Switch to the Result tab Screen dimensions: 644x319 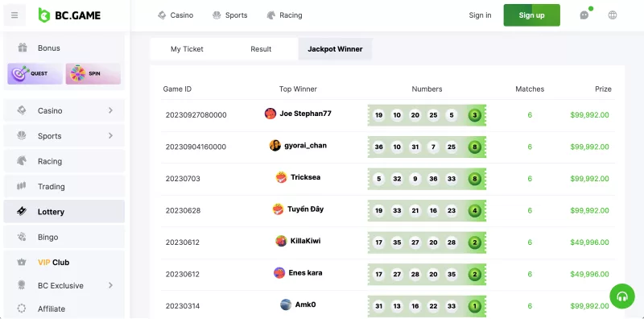261,49
